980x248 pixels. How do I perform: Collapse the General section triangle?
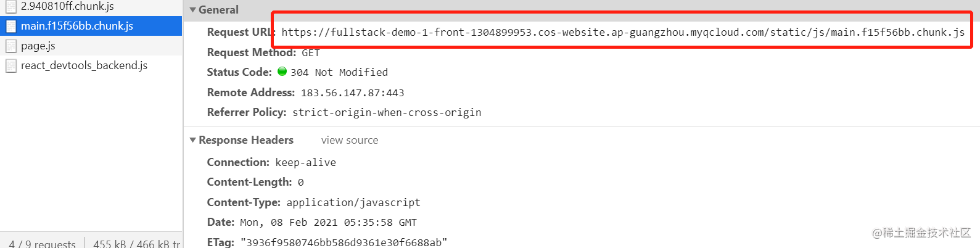click(x=193, y=10)
